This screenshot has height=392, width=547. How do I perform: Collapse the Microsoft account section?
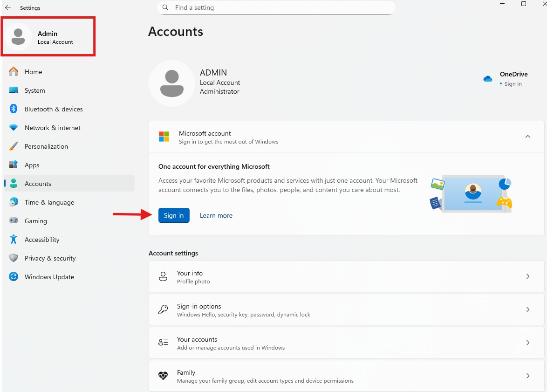tap(527, 137)
